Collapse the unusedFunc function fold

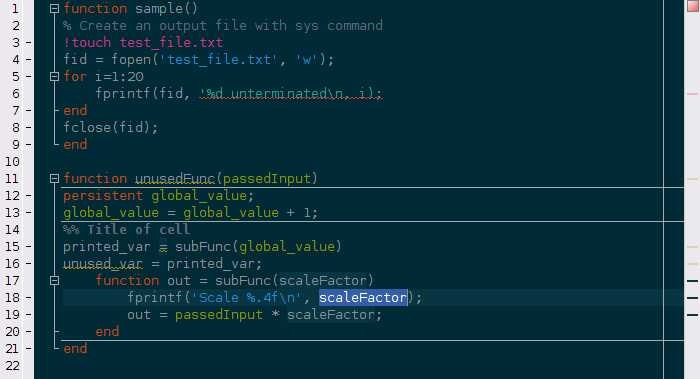click(x=54, y=179)
